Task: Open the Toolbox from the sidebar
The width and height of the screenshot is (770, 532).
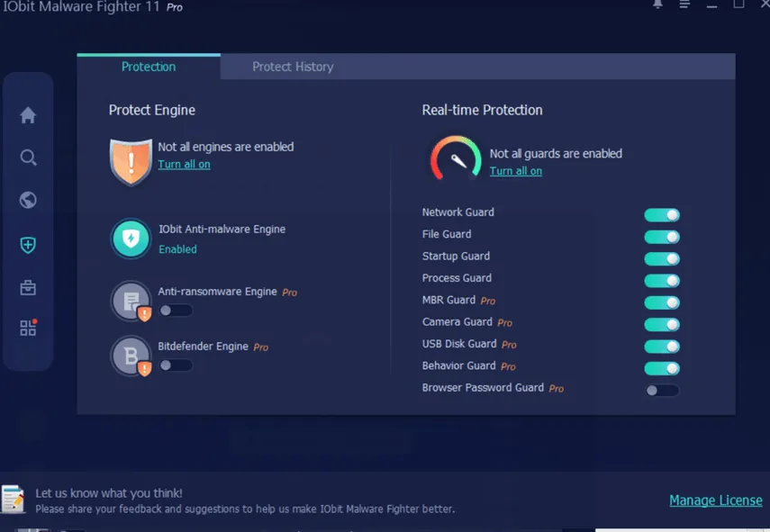Action: [28, 286]
